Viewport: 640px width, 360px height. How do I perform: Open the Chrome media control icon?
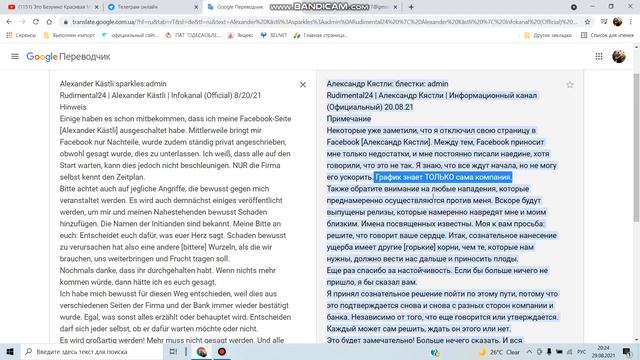[604, 22]
